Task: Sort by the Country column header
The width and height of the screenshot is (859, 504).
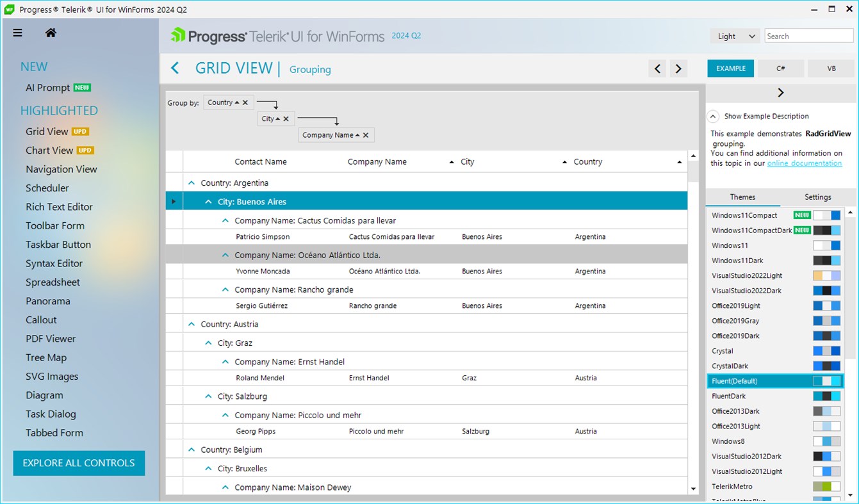Action: [628, 162]
